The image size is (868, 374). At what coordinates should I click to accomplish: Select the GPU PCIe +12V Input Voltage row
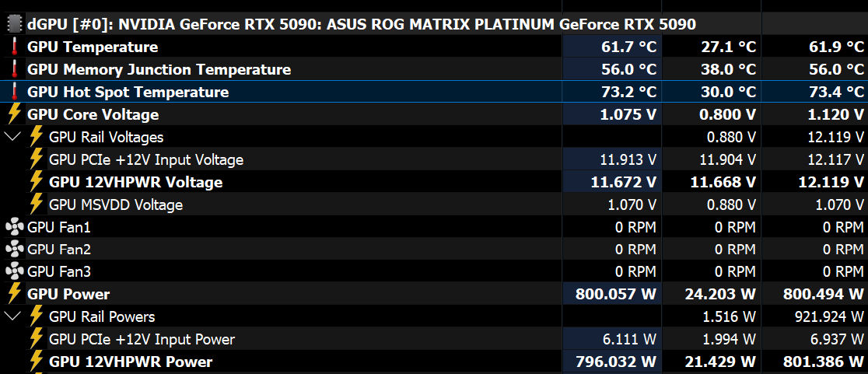pos(434,159)
